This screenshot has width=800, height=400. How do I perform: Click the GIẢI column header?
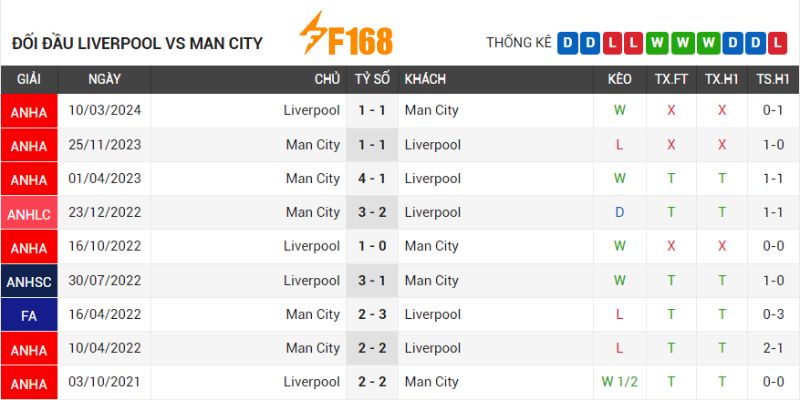[x=29, y=79]
